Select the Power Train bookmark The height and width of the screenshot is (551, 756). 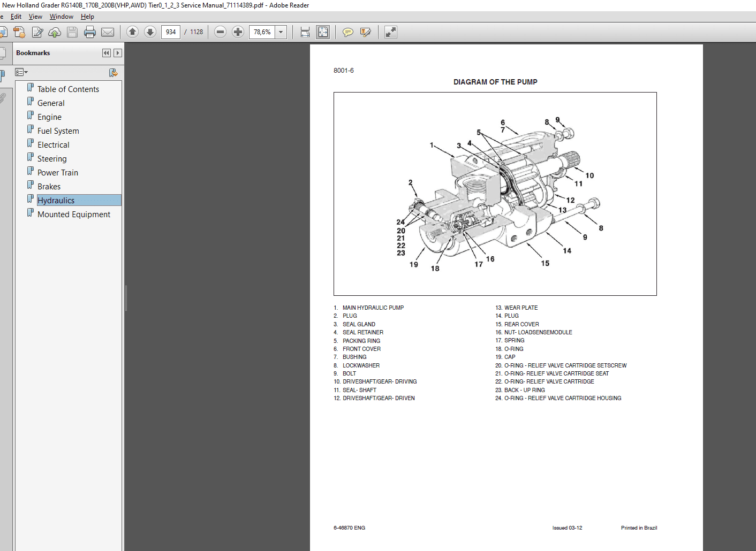[x=58, y=173]
